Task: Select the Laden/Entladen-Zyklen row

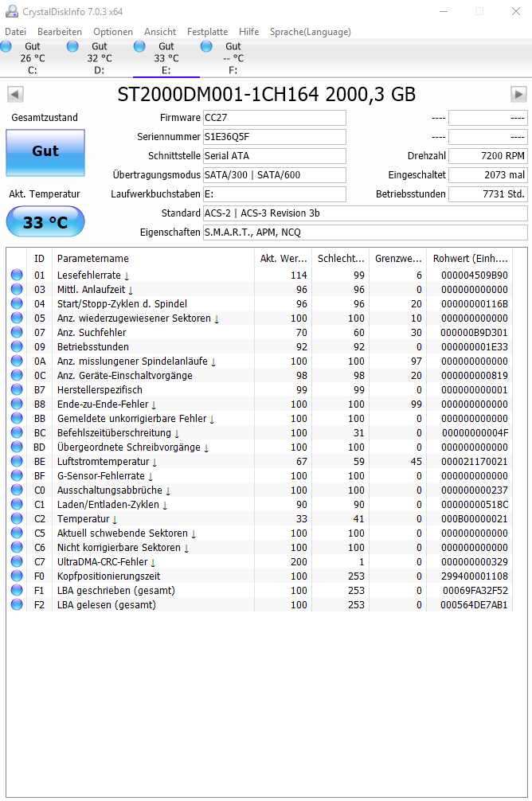Action: (x=260, y=504)
